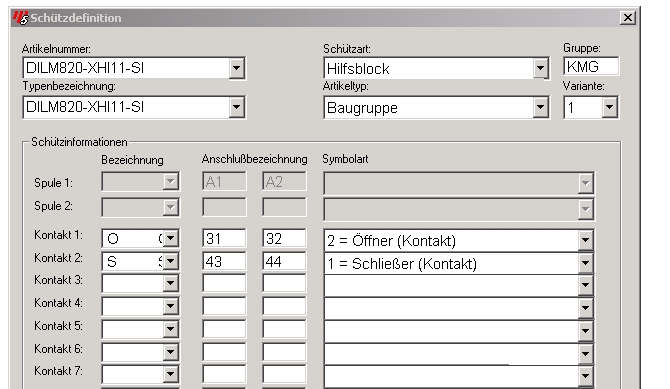This screenshot has width=670, height=389.
Task: Click the Typenbezeichnung text DILM820-XHI11-SI
Action: point(85,107)
